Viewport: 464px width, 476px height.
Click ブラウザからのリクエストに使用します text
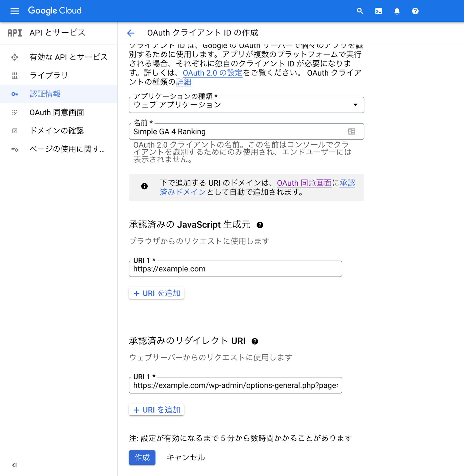click(199, 241)
